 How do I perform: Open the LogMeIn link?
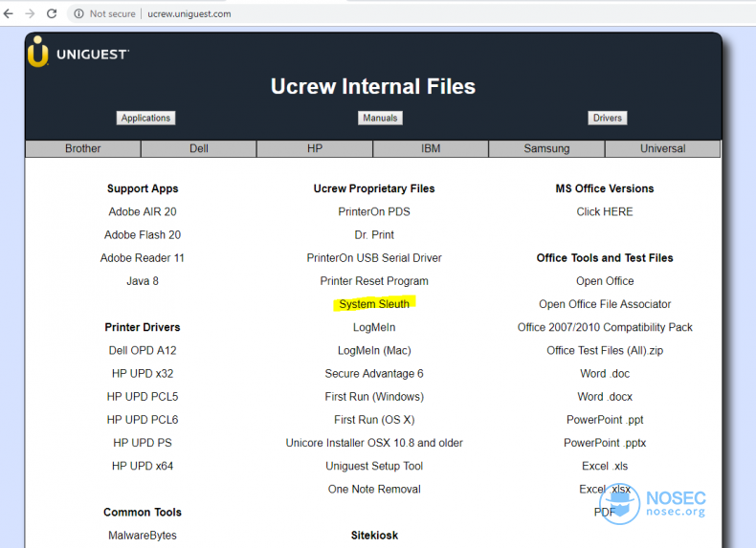pos(374,327)
